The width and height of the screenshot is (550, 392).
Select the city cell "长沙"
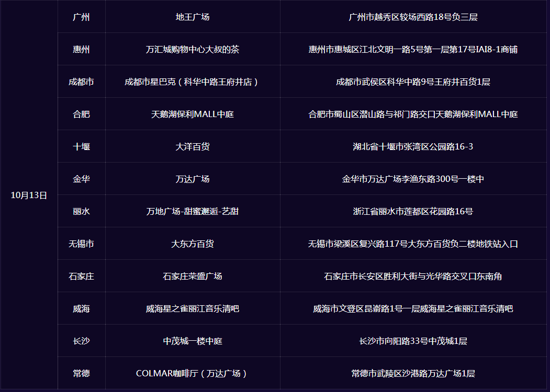click(x=82, y=341)
